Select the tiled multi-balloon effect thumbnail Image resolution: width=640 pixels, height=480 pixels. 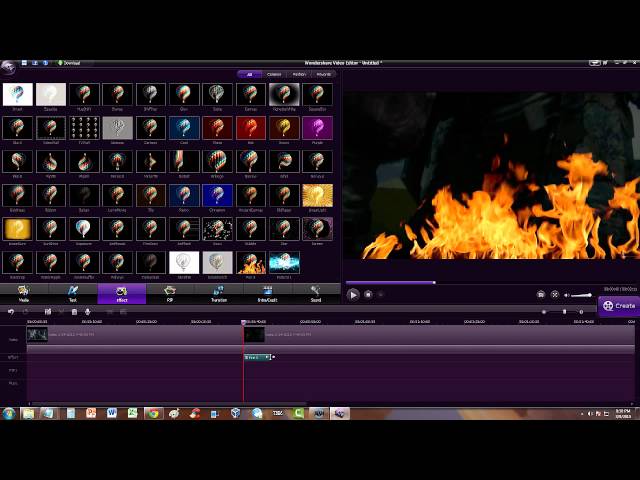[84, 128]
